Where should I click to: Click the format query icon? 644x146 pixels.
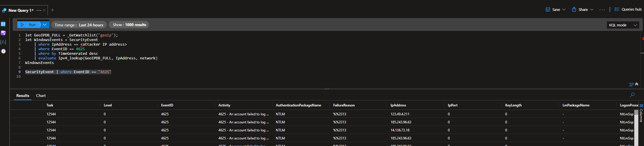pos(631,85)
